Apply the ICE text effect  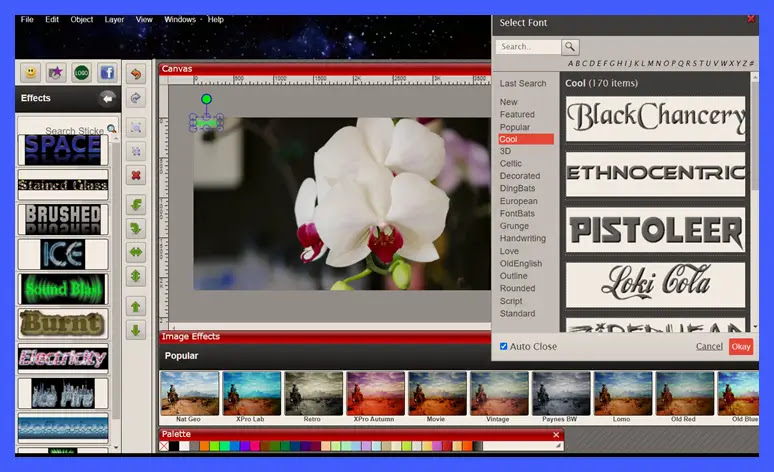63,254
